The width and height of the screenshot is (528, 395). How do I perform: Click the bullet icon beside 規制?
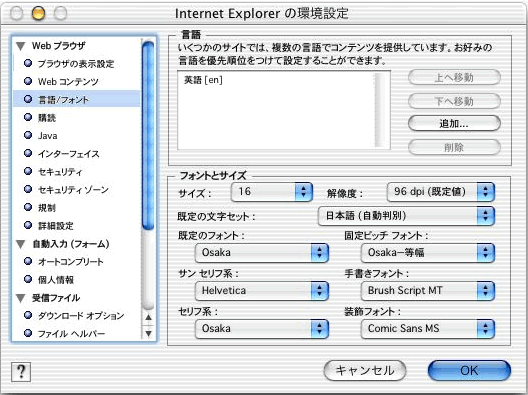point(28,207)
